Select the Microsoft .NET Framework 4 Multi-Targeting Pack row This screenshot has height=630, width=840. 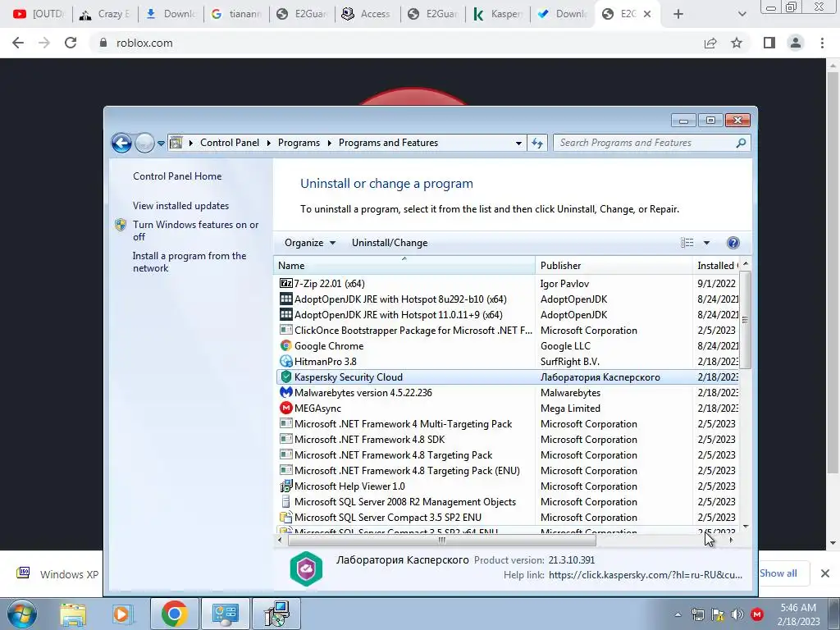507,424
